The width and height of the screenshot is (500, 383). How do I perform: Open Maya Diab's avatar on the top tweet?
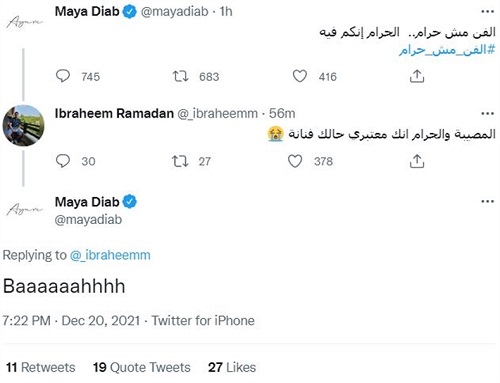[24, 23]
